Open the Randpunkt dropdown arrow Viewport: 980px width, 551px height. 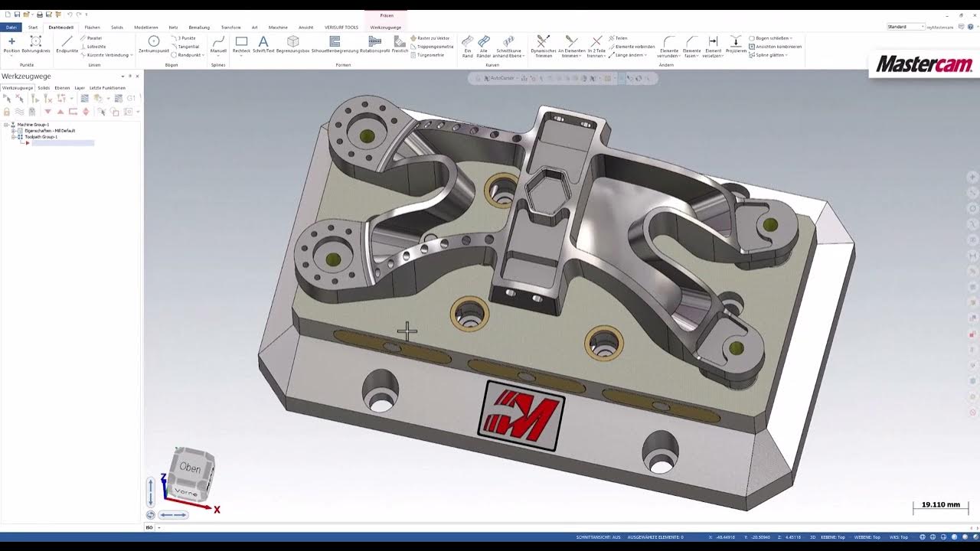(x=202, y=55)
